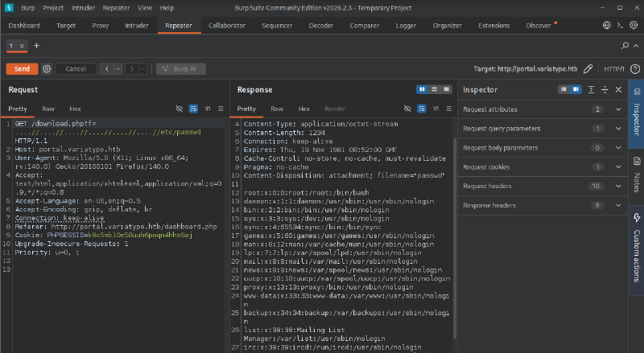The height and width of the screenshot is (353, 644).
Task: Open the command terminal icon in the top bar
Action: click(x=620, y=25)
